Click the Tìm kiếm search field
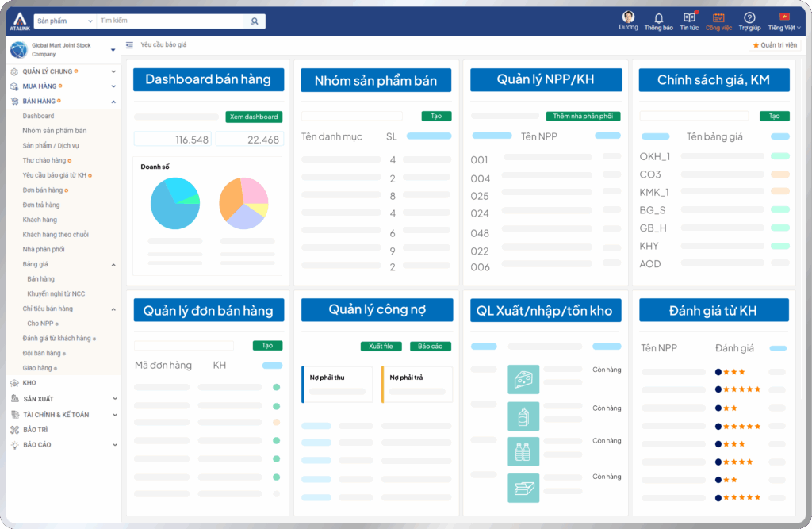This screenshot has width=812, height=529. 170,21
